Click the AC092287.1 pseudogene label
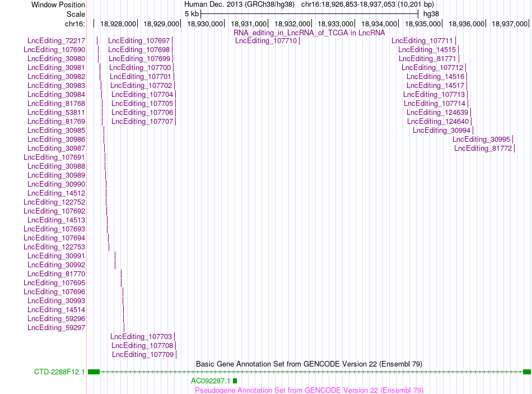Screen dimensions: 532x394 click(211, 381)
